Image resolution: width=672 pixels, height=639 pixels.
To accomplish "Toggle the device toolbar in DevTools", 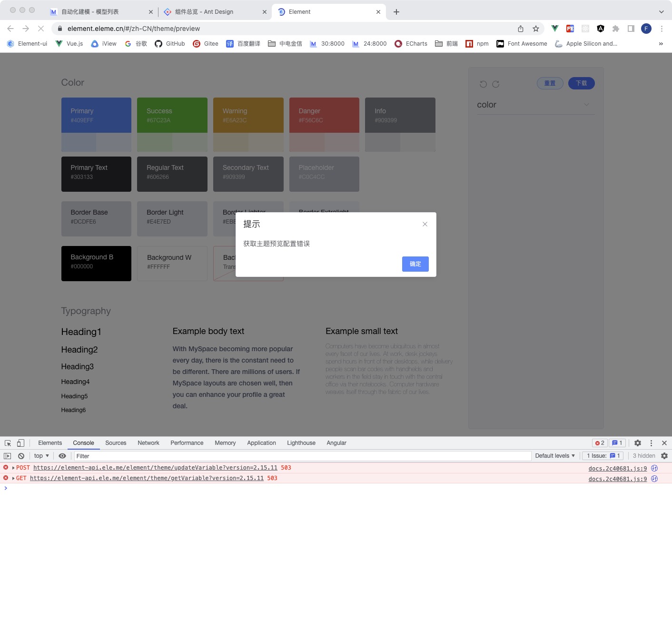I will [20, 443].
